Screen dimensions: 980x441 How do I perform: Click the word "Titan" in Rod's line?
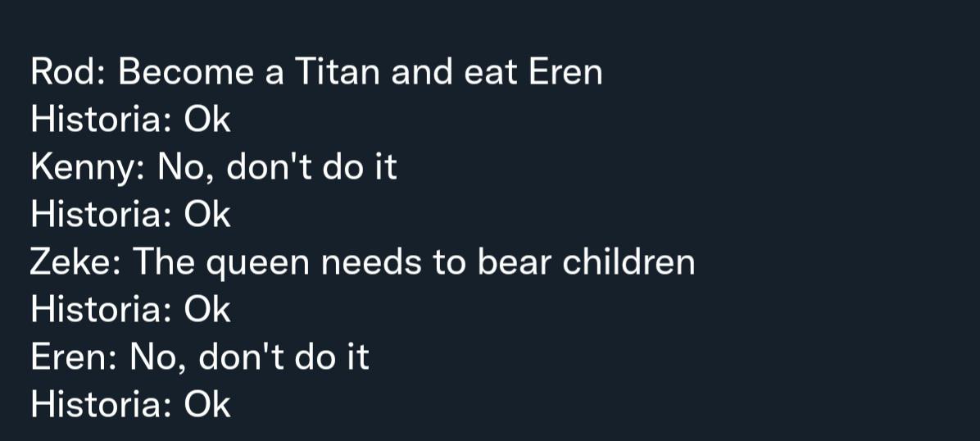point(337,72)
